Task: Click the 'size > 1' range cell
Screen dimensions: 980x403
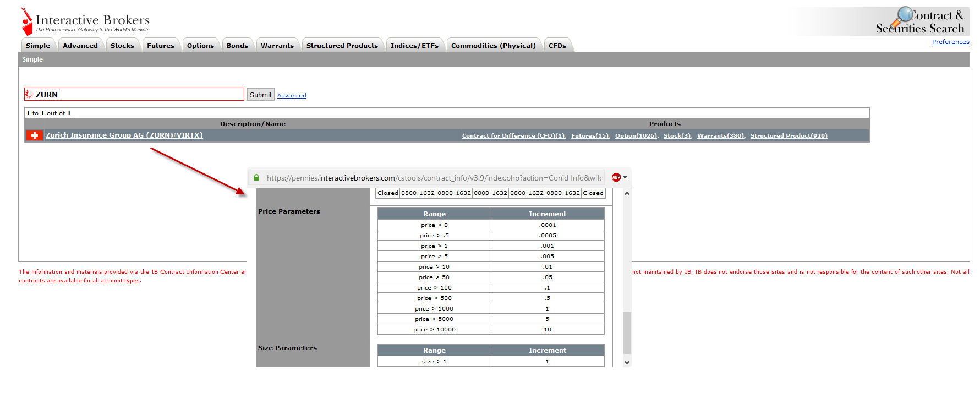Action: click(x=434, y=361)
